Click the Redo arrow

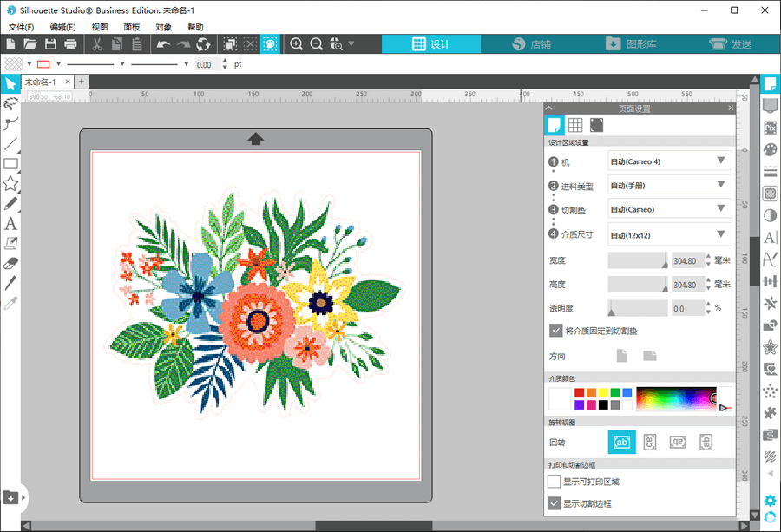[183, 44]
